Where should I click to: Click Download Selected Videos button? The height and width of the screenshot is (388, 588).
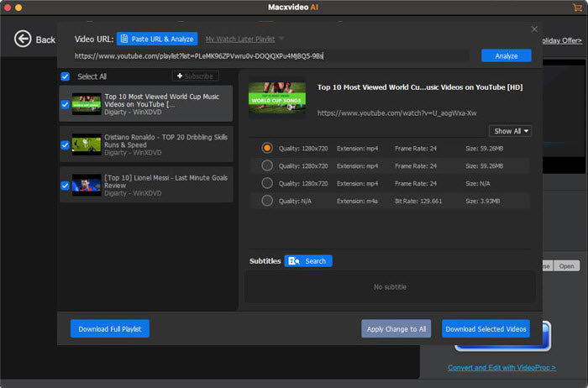coord(486,328)
